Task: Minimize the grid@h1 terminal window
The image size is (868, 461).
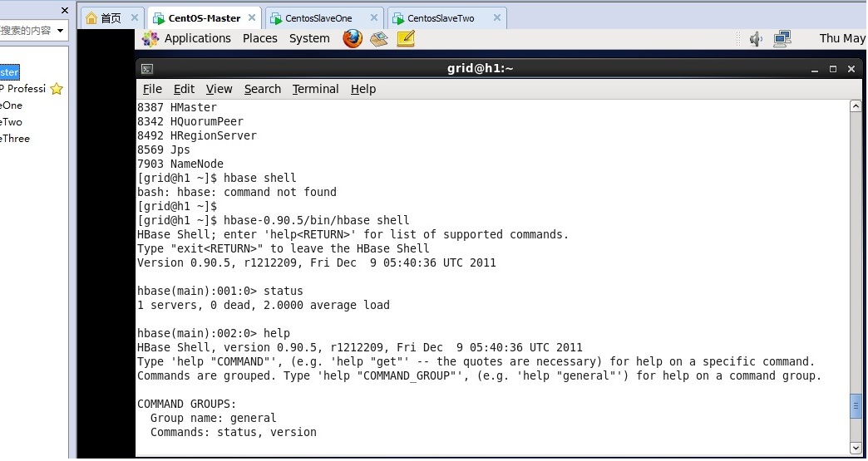Action: (x=815, y=70)
